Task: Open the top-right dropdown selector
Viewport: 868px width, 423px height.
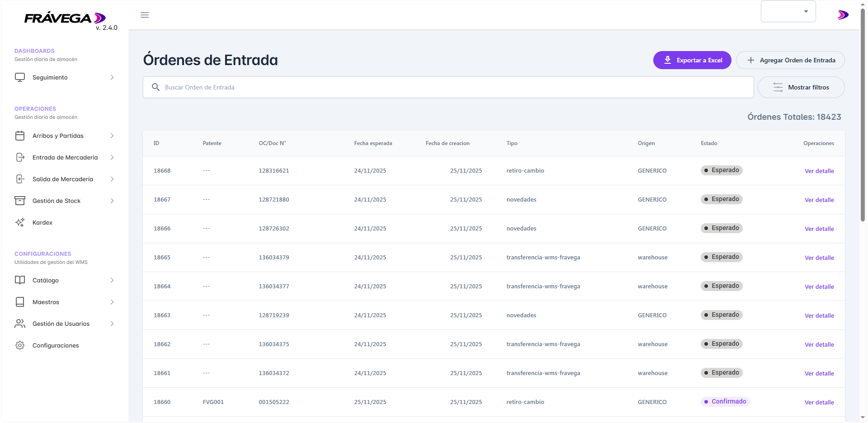Action: pos(788,11)
